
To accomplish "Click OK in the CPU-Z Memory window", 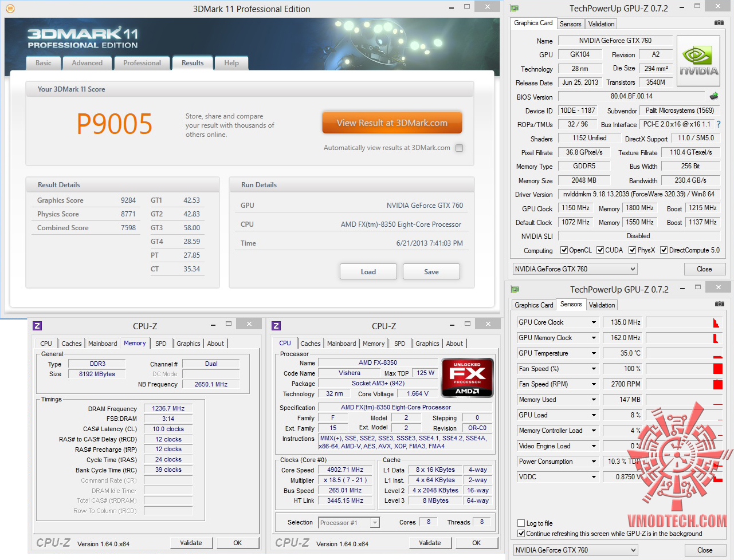I will [238, 543].
